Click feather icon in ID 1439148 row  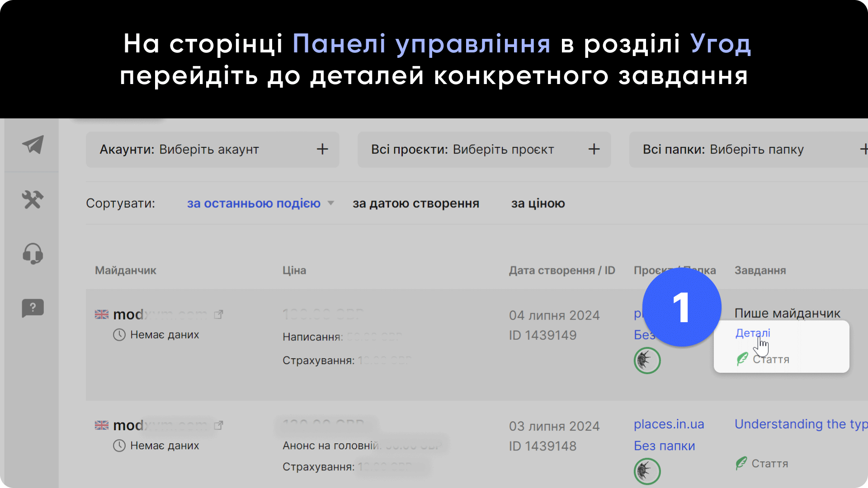coord(741,463)
